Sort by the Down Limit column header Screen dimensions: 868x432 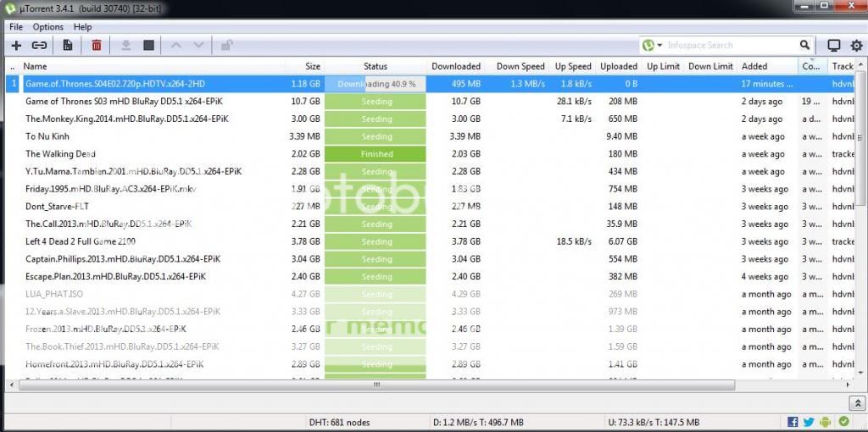point(711,66)
